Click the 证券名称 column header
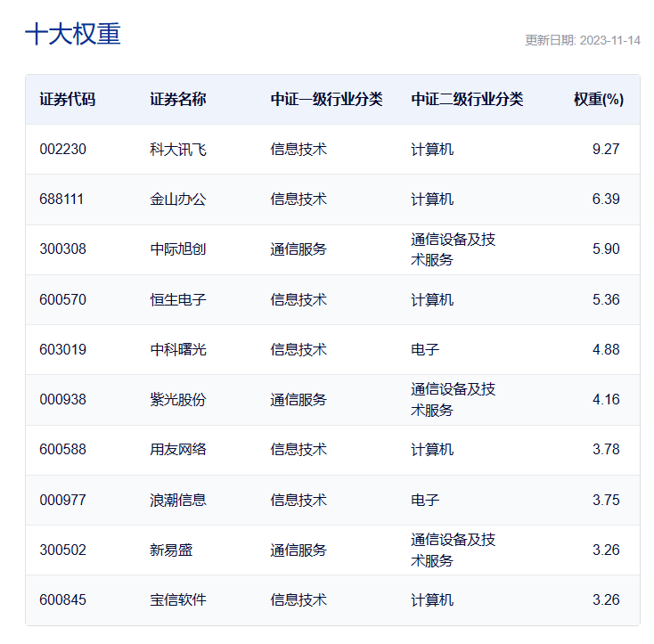654x644 pixels. click(x=178, y=99)
